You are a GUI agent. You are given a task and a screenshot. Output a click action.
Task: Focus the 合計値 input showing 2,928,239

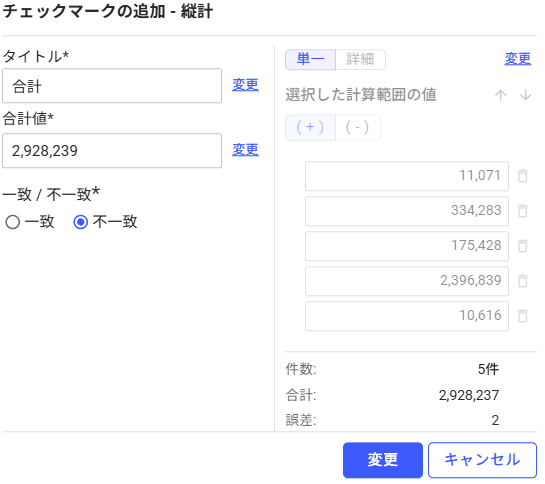point(112,151)
